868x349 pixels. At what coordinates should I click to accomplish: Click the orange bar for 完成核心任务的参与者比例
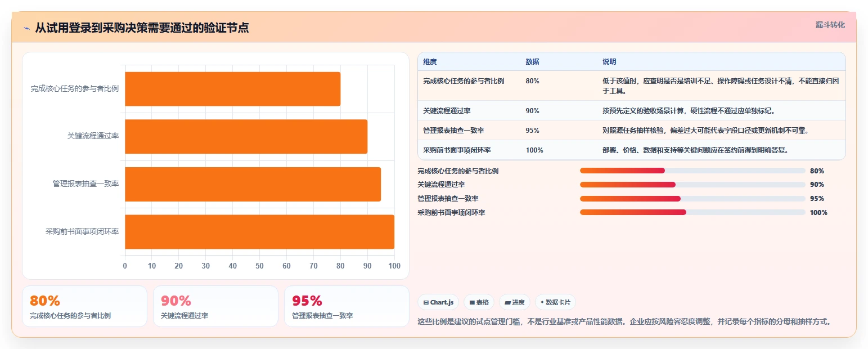pos(232,89)
